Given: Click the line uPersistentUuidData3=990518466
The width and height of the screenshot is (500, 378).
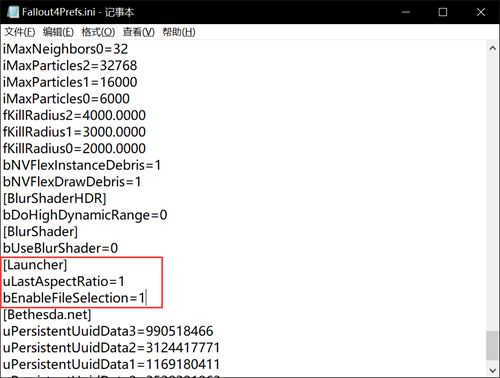Looking at the screenshot, I should pyautogui.click(x=108, y=331).
